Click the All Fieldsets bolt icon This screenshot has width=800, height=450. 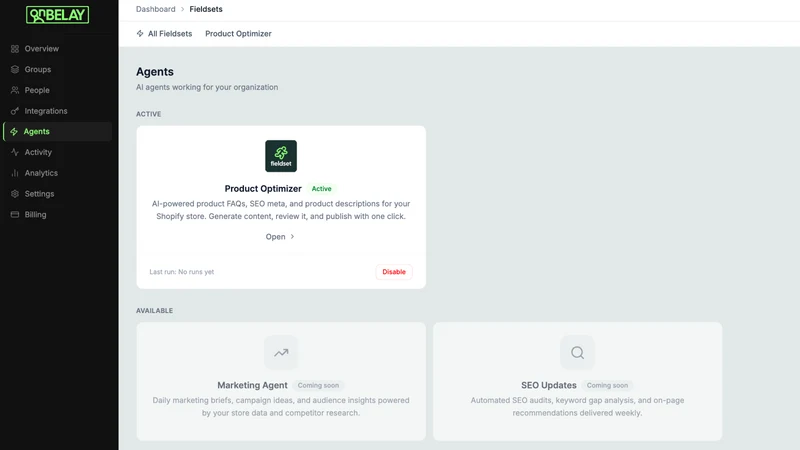point(140,34)
